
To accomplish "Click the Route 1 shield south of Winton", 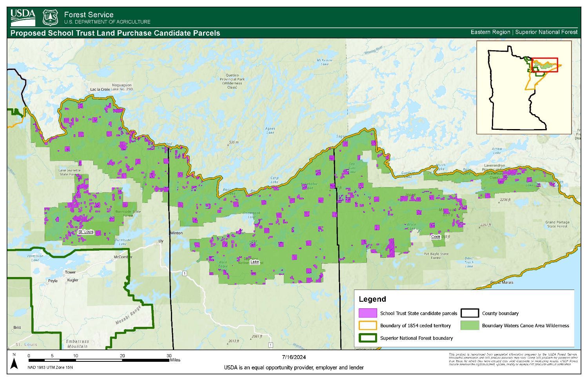I will 184,273.
